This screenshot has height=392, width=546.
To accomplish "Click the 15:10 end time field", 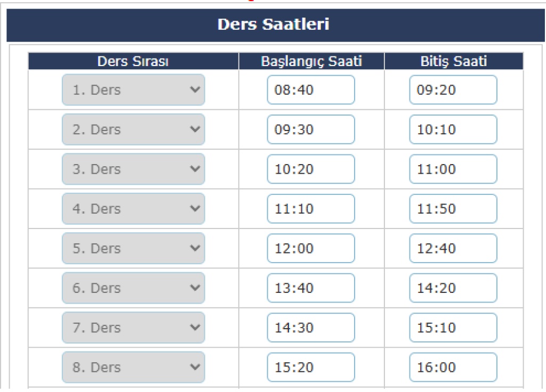I will click(x=453, y=328).
